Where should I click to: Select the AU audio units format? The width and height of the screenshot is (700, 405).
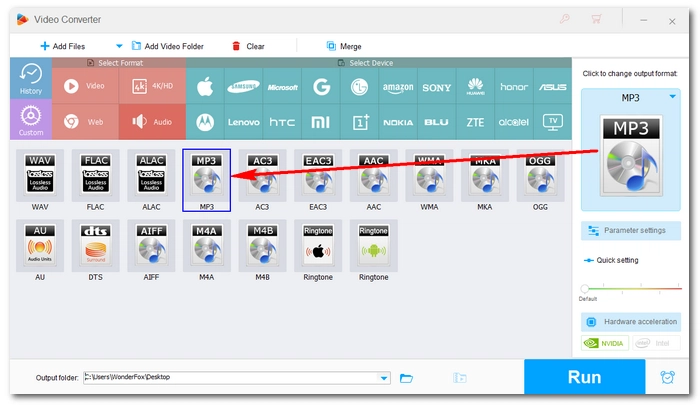40,246
